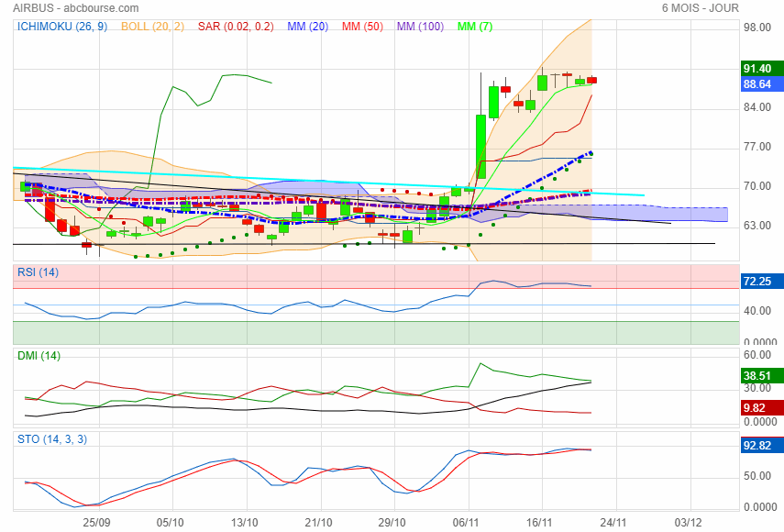Click the MM (100) legend label

[x=420, y=27]
